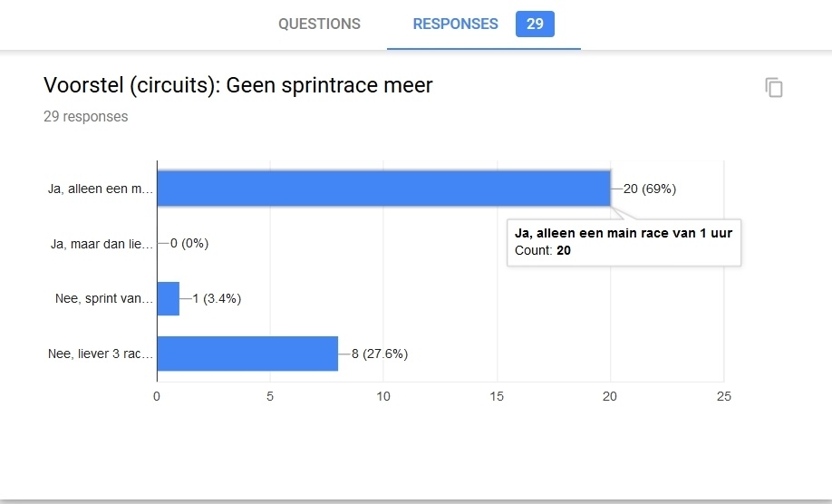Click the short bar with 1 vote
This screenshot has width=832, height=504.
coord(168,298)
